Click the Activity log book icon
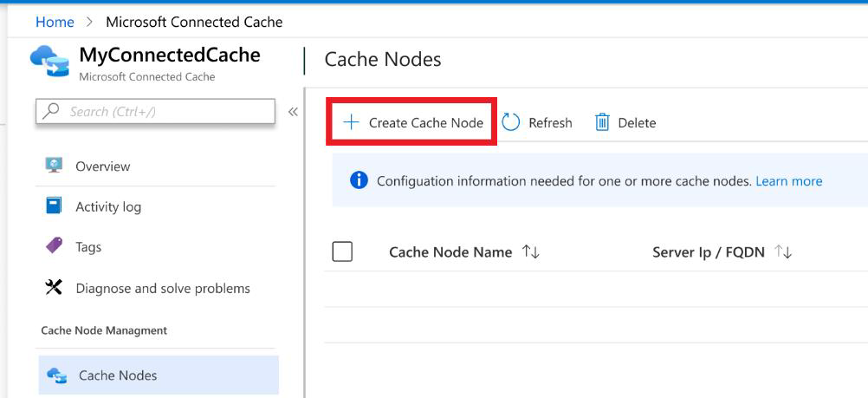Screen dimensions: 868x398 (54, 206)
